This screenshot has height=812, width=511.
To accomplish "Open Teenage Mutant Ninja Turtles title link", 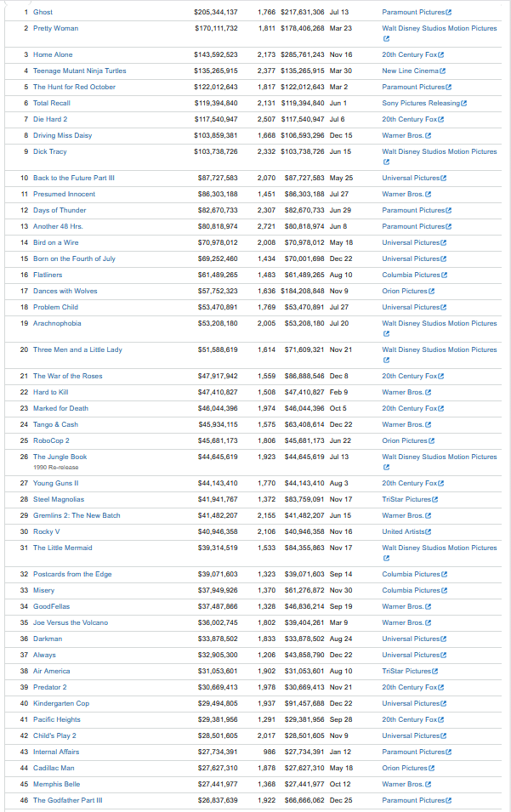I will click(80, 71).
